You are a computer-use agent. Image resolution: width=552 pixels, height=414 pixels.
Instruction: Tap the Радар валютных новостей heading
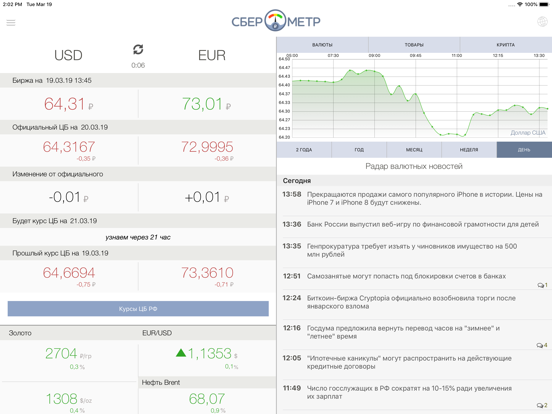[x=414, y=166]
